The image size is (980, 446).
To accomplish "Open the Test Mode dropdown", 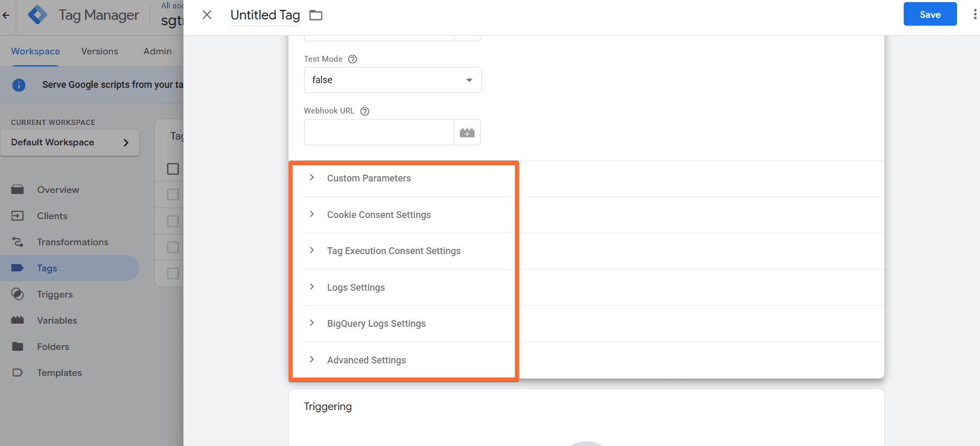I will pyautogui.click(x=393, y=80).
